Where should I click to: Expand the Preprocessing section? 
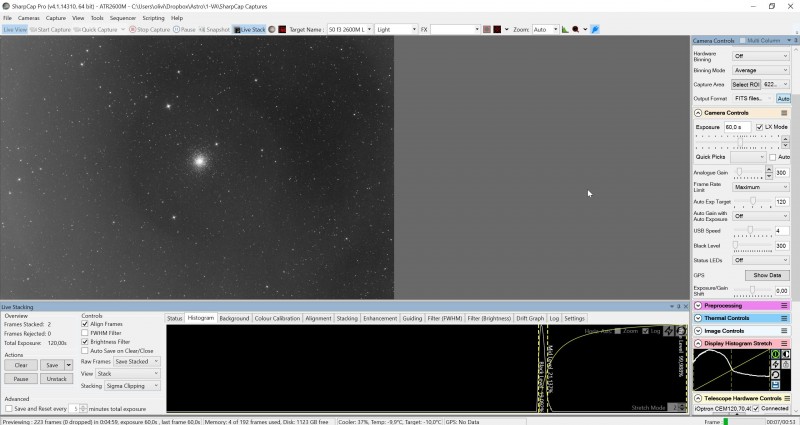[x=698, y=306]
